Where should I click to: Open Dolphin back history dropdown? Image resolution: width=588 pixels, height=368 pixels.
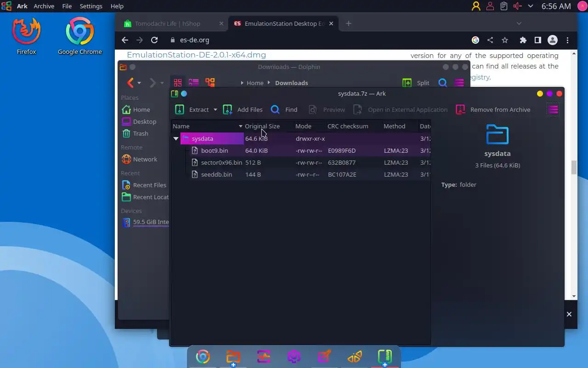point(139,83)
